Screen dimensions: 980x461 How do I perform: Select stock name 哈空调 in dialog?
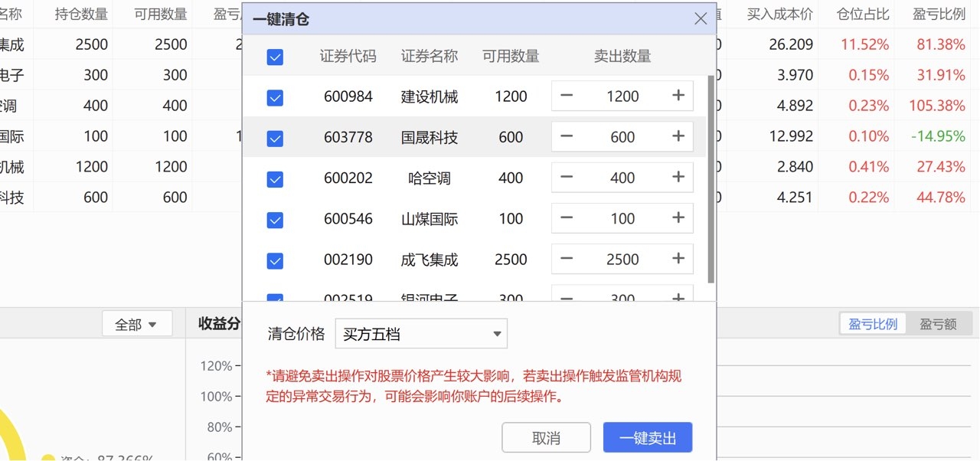[430, 178]
